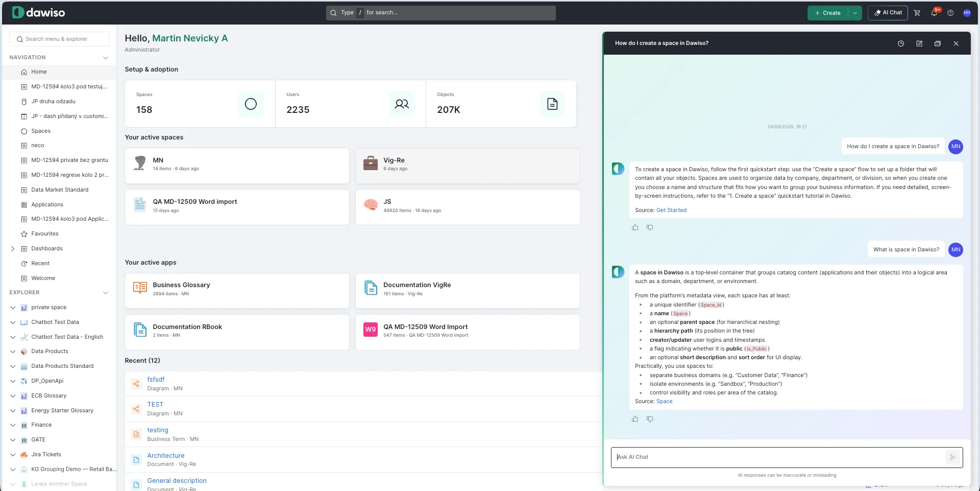This screenshot has height=491, width=980.
Task: Select DP_OpenApi in explorer
Action: [x=47, y=381]
